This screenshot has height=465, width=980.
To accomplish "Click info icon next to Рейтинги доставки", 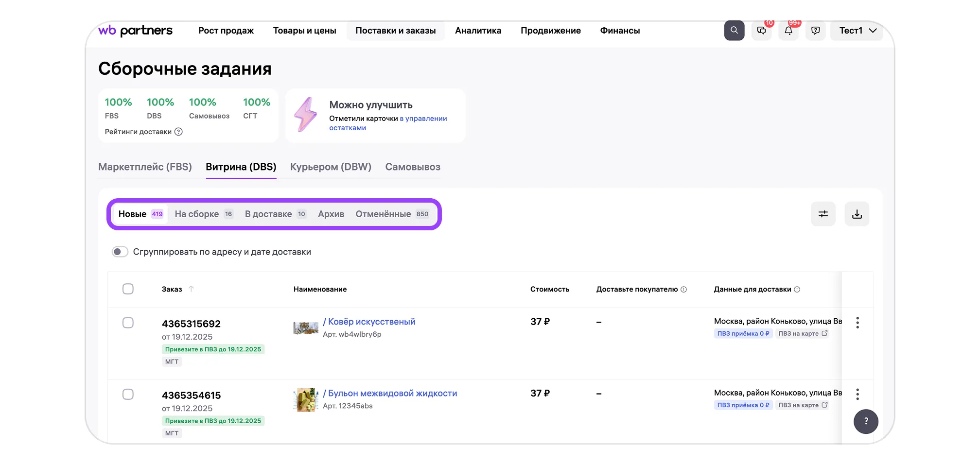I will click(178, 132).
